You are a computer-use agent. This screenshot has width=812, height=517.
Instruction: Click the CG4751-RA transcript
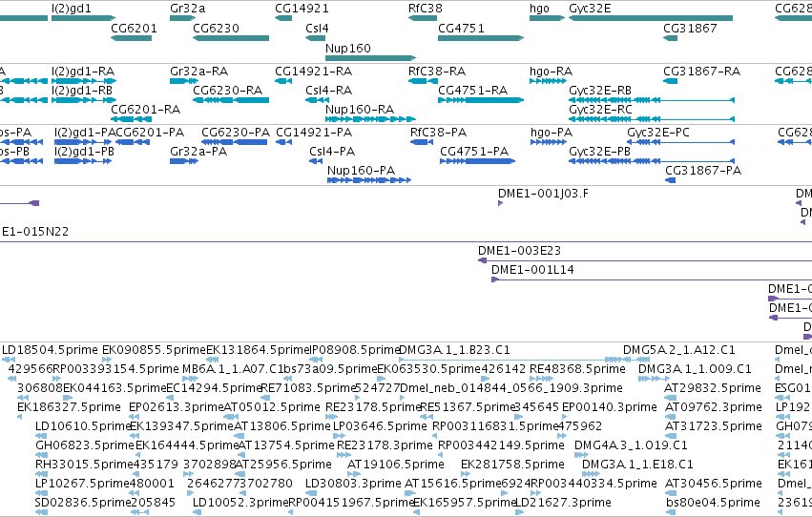pyautogui.click(x=481, y=100)
